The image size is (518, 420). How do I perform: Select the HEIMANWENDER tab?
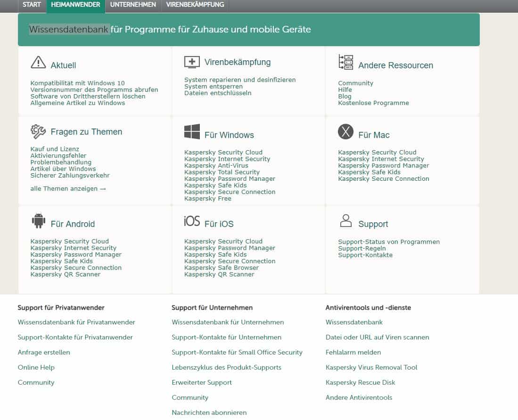(x=76, y=5)
